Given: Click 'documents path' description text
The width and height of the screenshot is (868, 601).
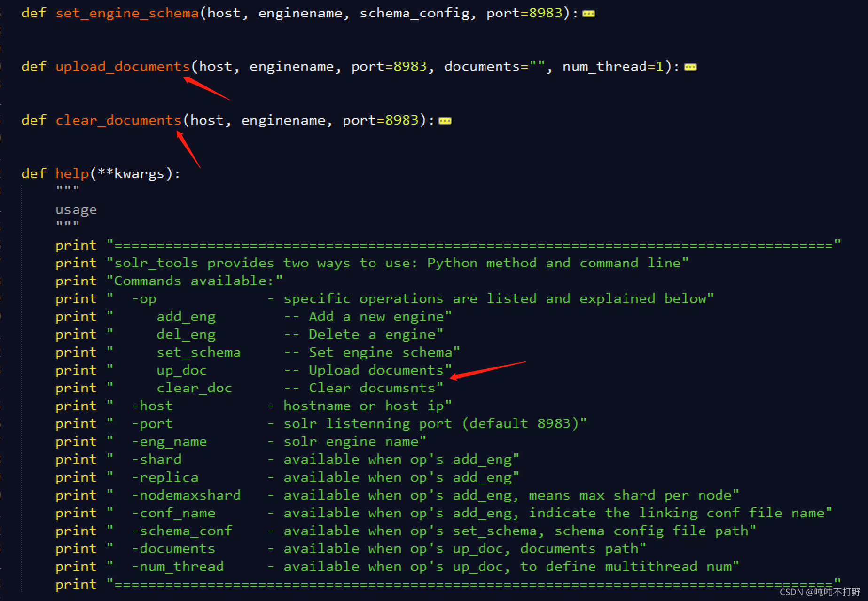Looking at the screenshot, I should [x=579, y=549].
